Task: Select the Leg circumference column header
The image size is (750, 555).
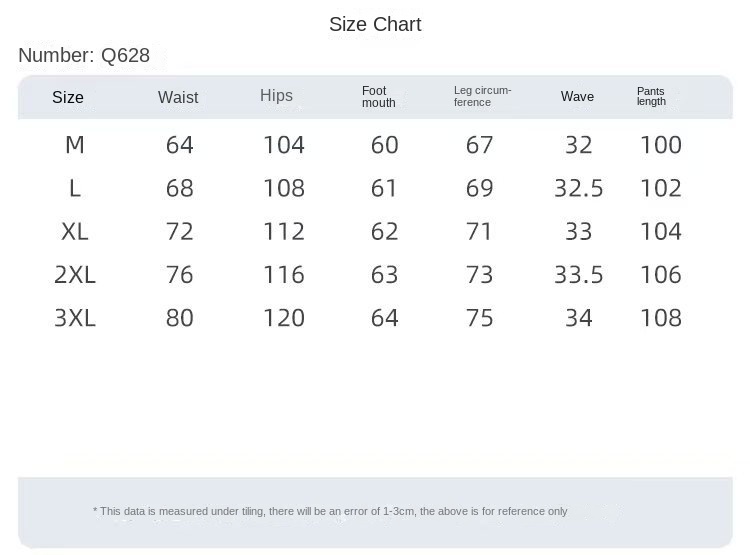Action: pyautogui.click(x=482, y=96)
